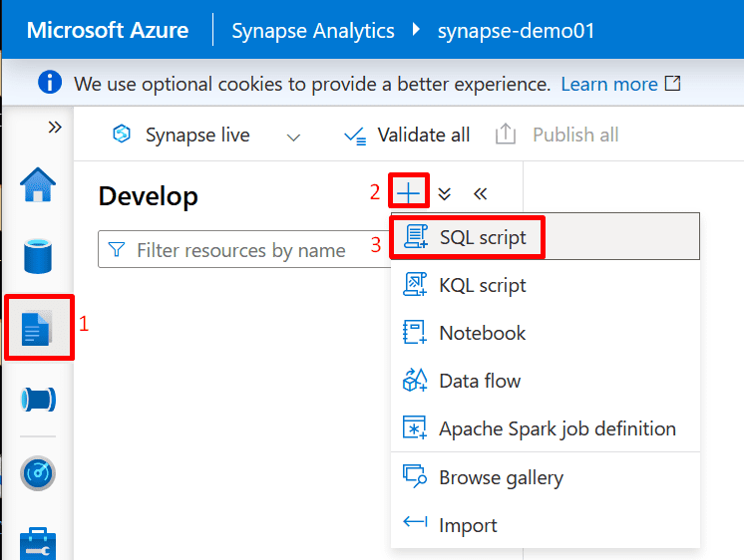The image size is (744, 560).
Task: Expand the left navigation sidebar
Action: [55, 128]
